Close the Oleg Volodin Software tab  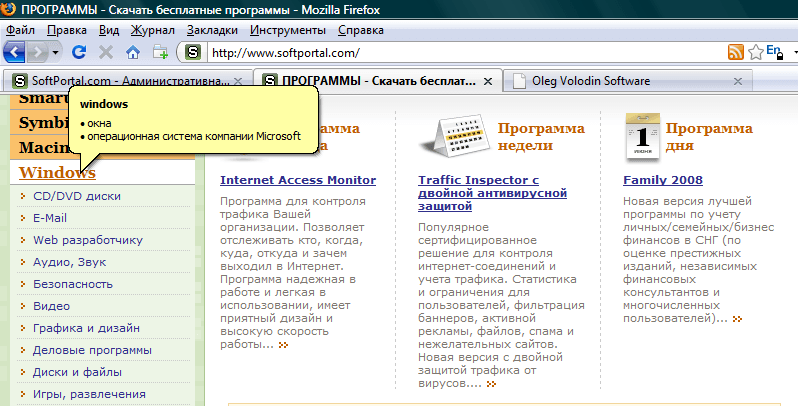tap(738, 81)
